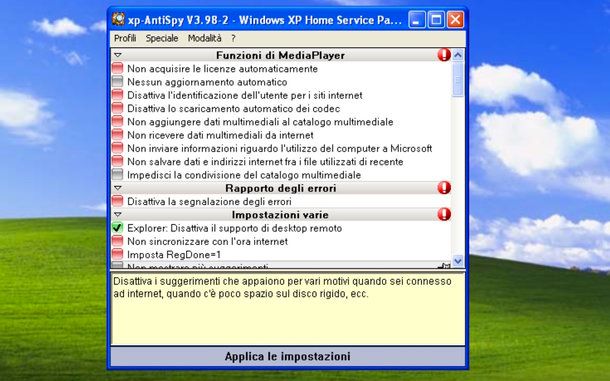
Task: Uncheck 'Explorer: Disattiva il supporto di desktop remoto'
Action: coord(117,228)
